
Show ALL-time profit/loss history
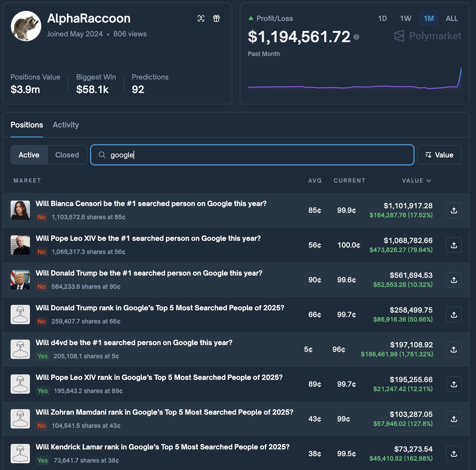452,18
